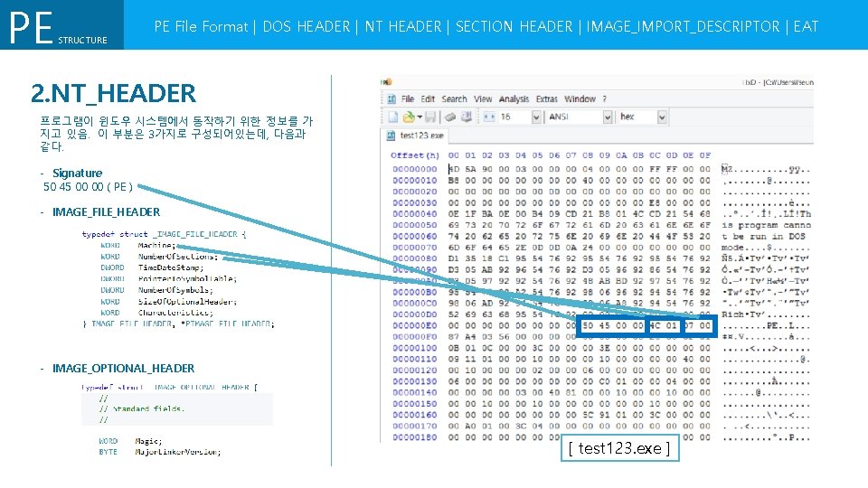Click the 'Signature' heading
Screen dimensions: 868x488
click(x=77, y=174)
